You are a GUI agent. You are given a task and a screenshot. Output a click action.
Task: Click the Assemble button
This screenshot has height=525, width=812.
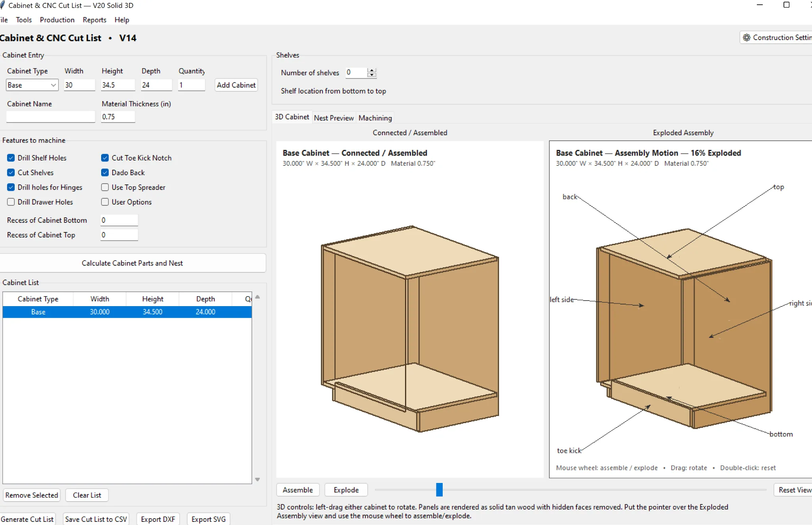pos(298,490)
